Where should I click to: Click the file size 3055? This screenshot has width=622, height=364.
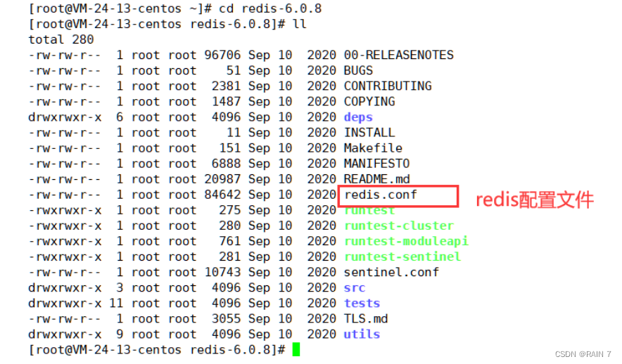pos(226,319)
